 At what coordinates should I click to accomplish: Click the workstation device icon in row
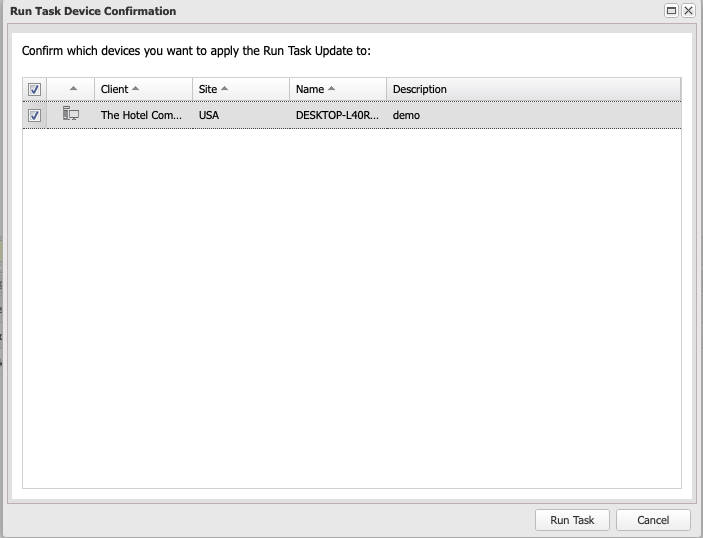(x=71, y=113)
